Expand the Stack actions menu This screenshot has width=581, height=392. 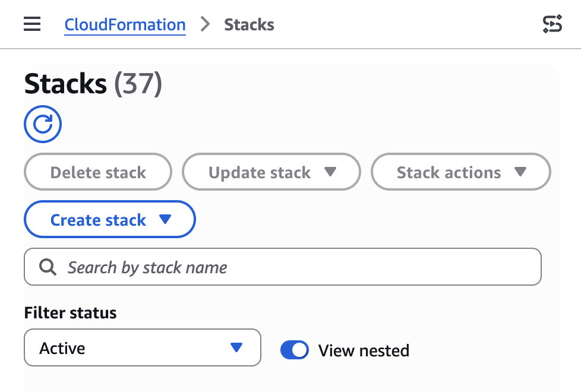pos(460,172)
